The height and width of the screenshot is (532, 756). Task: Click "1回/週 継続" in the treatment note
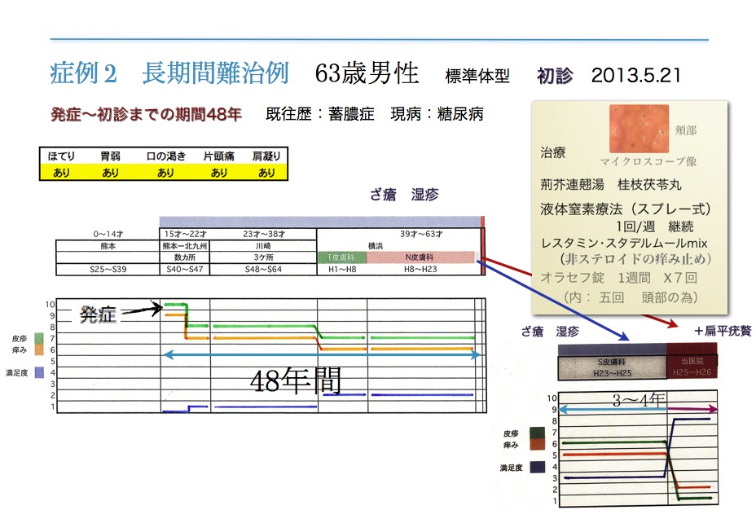pyautogui.click(x=655, y=226)
